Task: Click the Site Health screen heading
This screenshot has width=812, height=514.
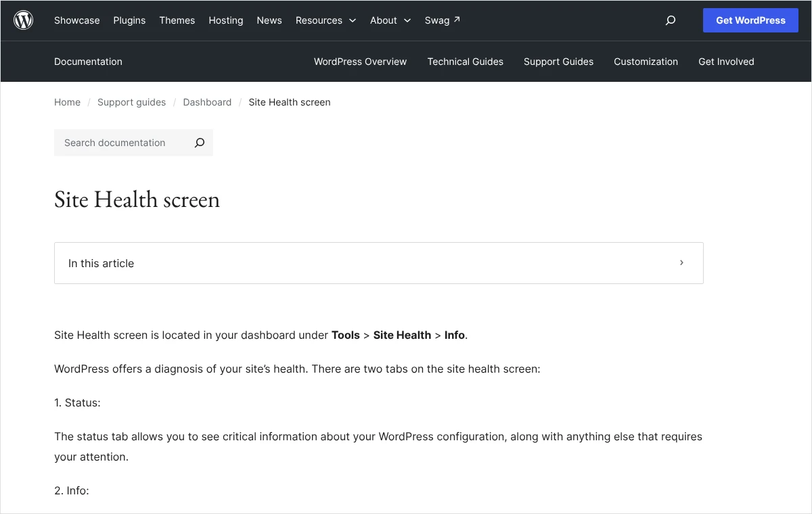Action: coord(137,200)
